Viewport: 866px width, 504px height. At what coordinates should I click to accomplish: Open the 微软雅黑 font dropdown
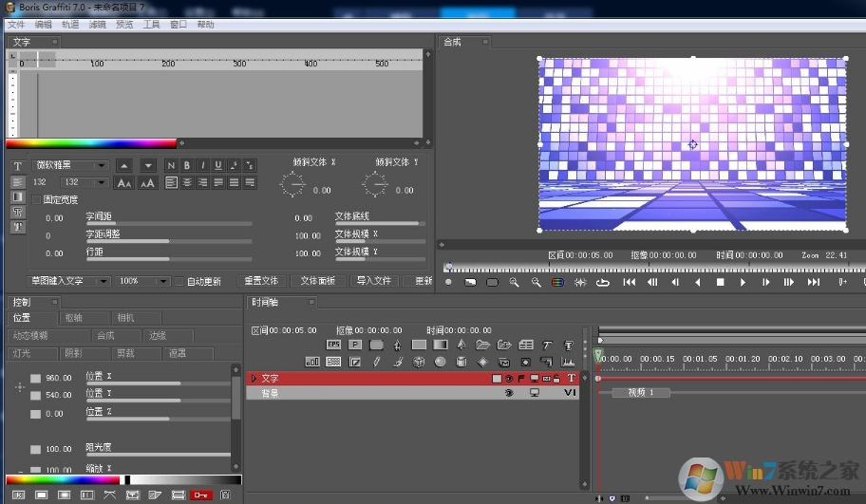71,165
